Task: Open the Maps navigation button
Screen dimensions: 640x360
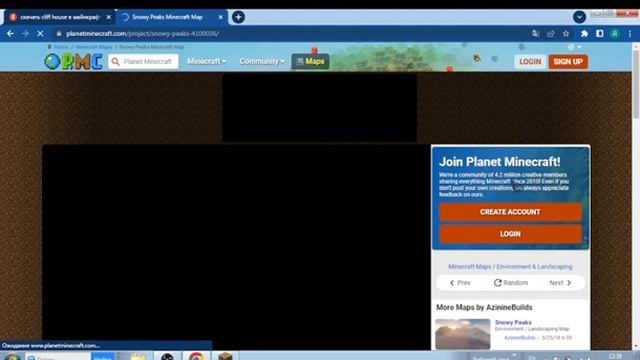Action: point(310,62)
